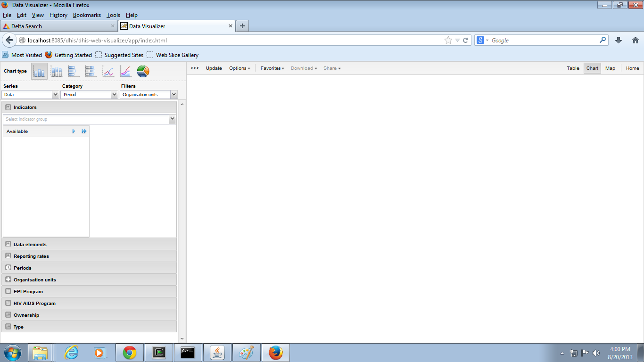Viewport: 644px width, 362px height.
Task: Select the stacked column chart type
Action: (x=57, y=71)
